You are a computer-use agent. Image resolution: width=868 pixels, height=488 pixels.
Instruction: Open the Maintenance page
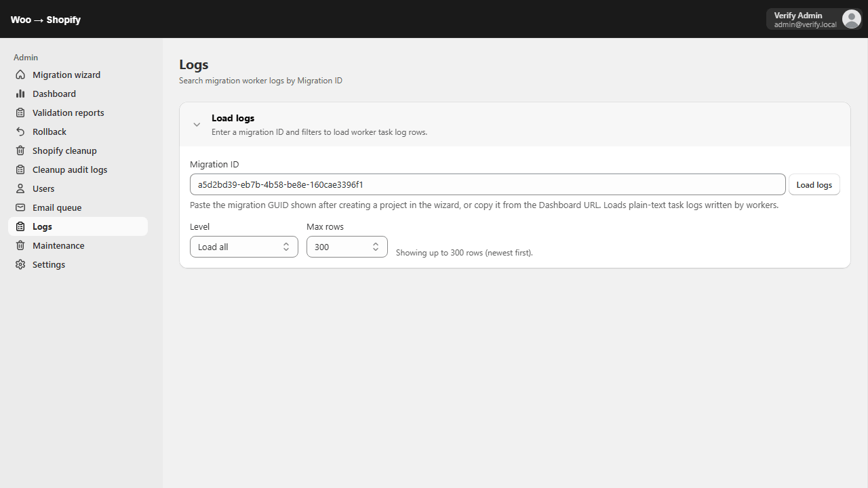(x=78, y=245)
